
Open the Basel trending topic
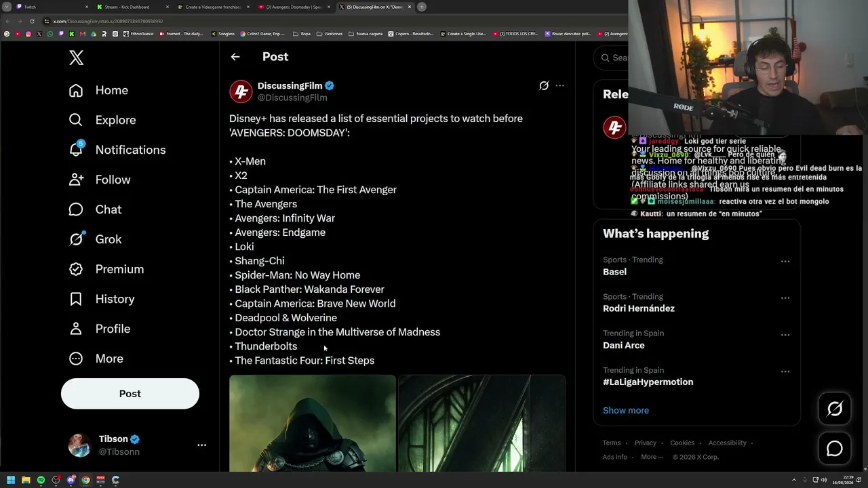pyautogui.click(x=614, y=272)
